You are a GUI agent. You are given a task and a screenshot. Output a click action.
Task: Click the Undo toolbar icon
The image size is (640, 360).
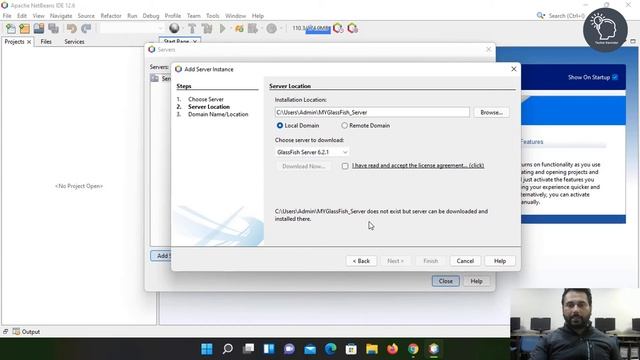click(71, 28)
